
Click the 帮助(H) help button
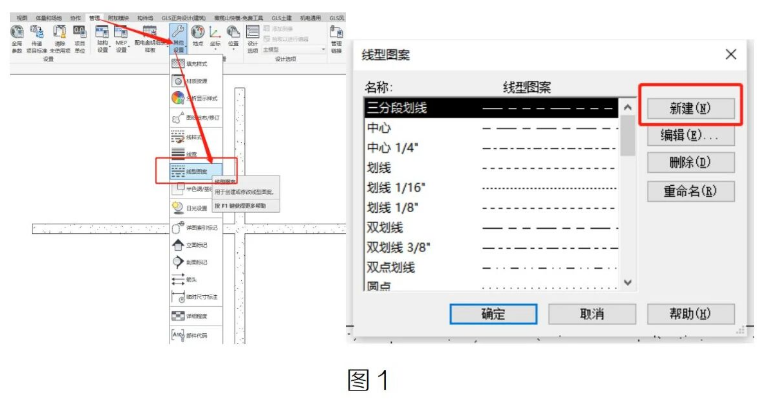point(691,314)
